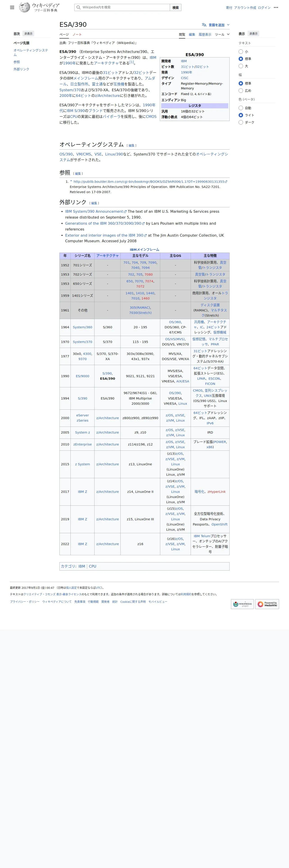Select automatic color radio 自動

(241, 108)
